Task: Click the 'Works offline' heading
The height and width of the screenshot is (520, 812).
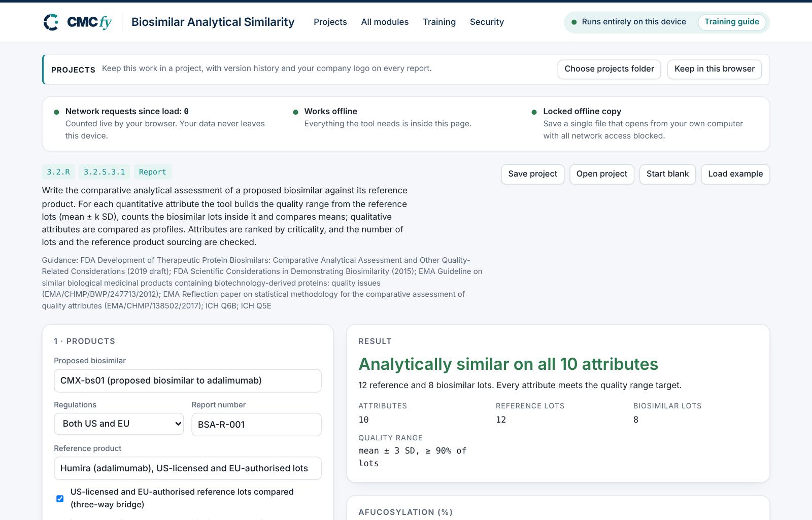Action: (331, 111)
